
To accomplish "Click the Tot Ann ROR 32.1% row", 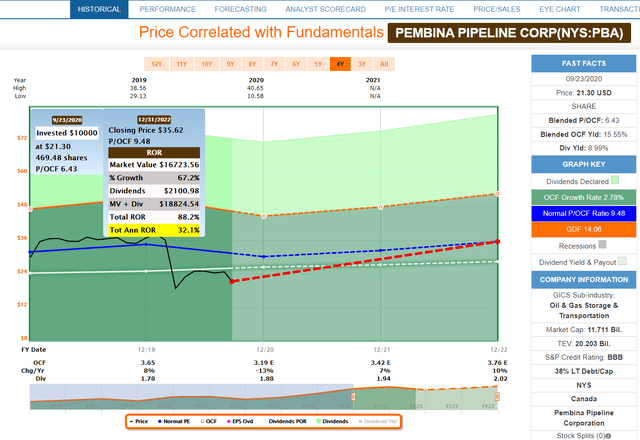I will pyautogui.click(x=154, y=230).
